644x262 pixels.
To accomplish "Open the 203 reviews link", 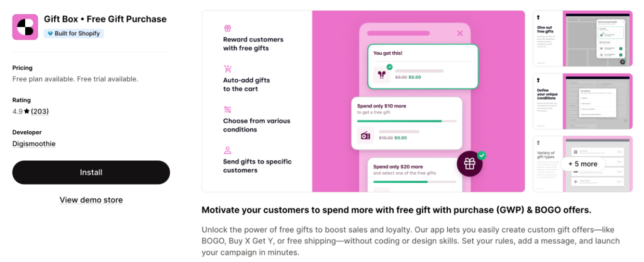I will click(40, 111).
